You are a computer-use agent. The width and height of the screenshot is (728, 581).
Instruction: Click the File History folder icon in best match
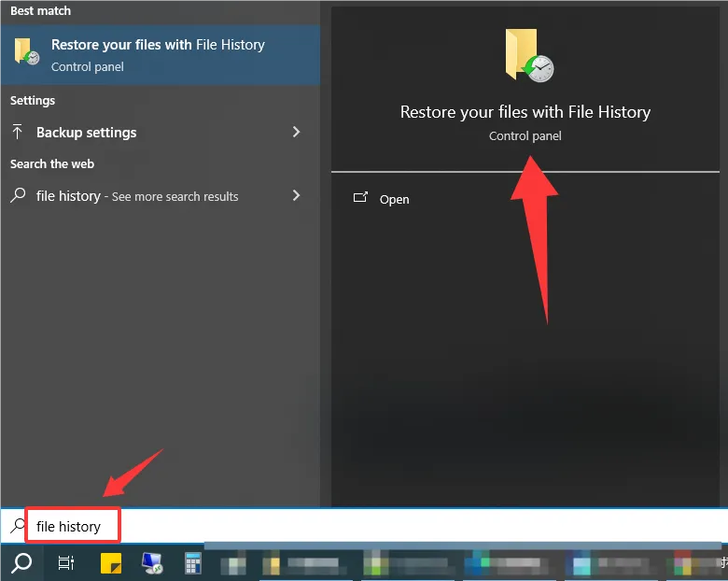point(26,51)
